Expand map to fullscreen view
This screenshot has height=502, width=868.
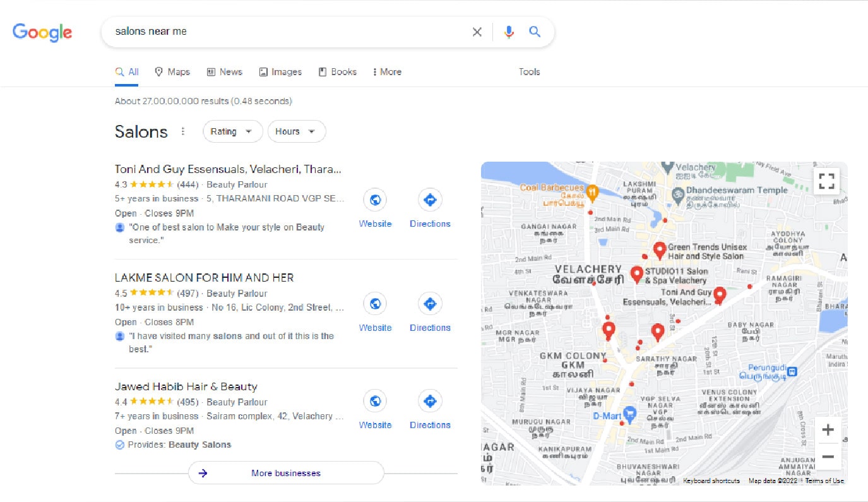[x=826, y=181]
